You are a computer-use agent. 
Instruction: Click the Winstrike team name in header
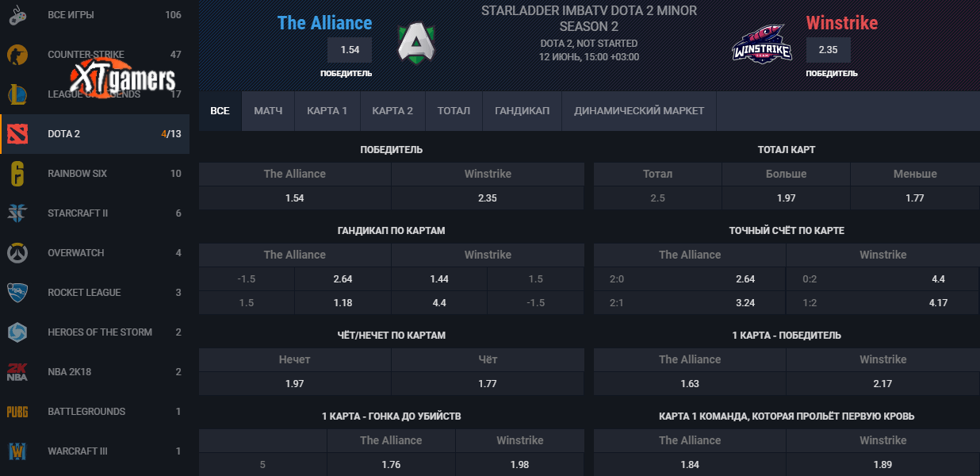pos(842,23)
